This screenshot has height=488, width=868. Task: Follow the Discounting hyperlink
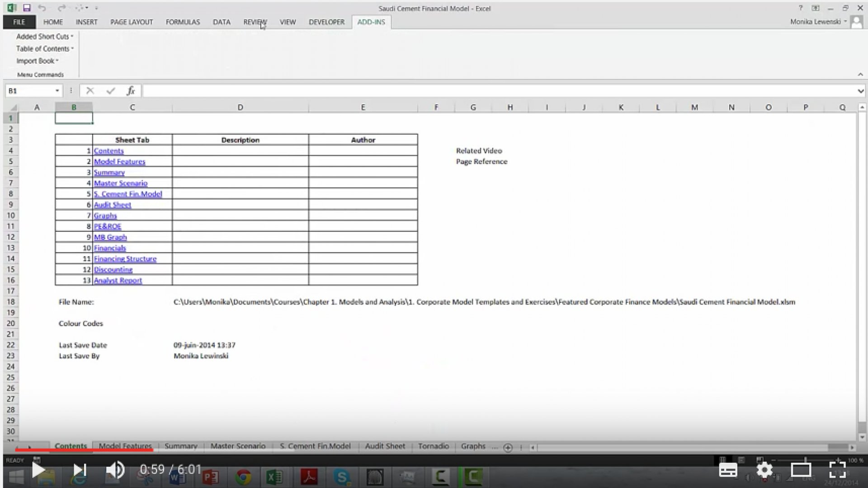pos(113,270)
